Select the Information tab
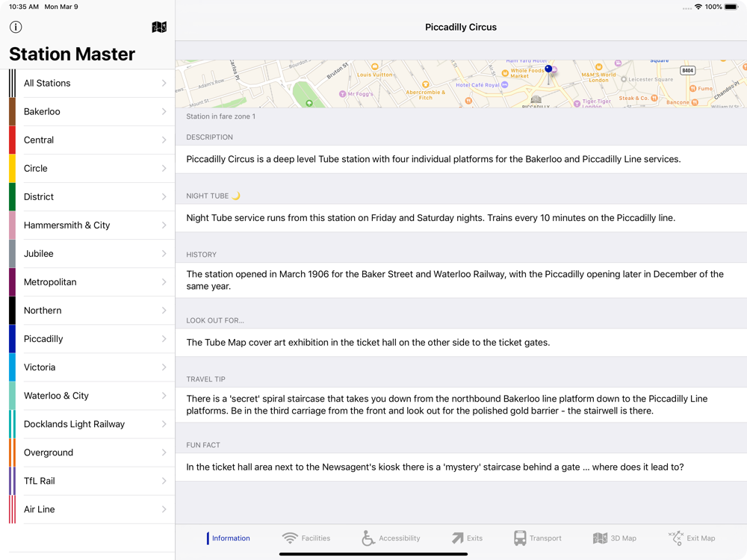747x560 pixels. 228,538
